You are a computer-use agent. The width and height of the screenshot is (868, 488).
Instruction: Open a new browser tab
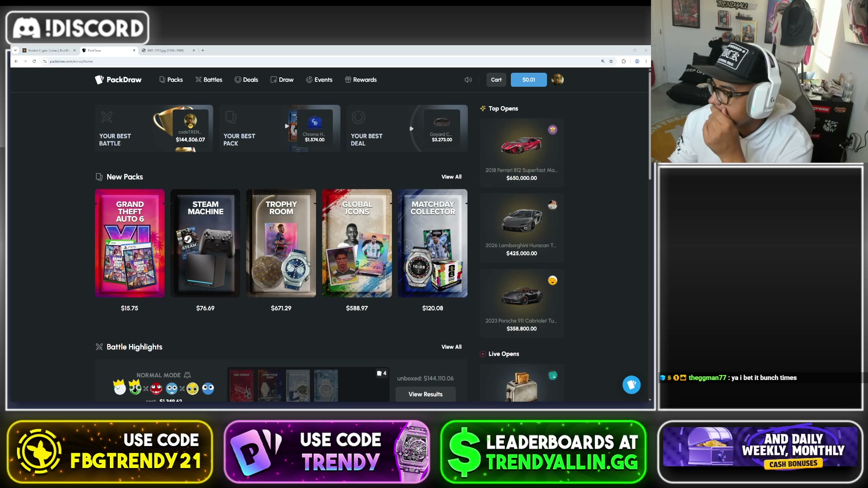(203, 50)
